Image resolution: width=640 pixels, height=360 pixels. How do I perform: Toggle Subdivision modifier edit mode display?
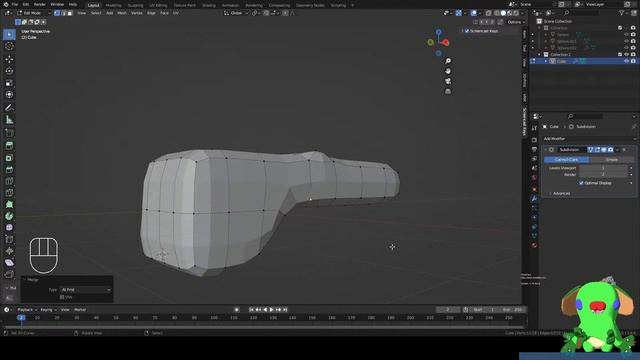[x=597, y=150]
